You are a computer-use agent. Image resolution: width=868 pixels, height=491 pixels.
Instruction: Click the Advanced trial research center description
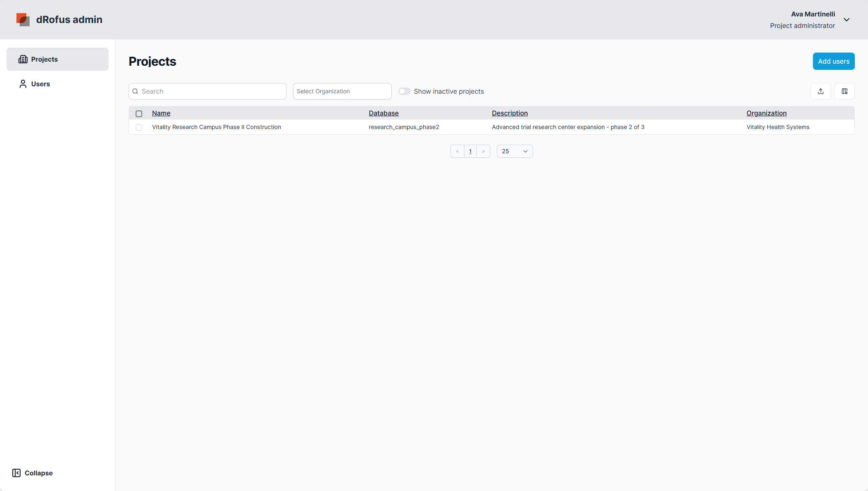568,127
